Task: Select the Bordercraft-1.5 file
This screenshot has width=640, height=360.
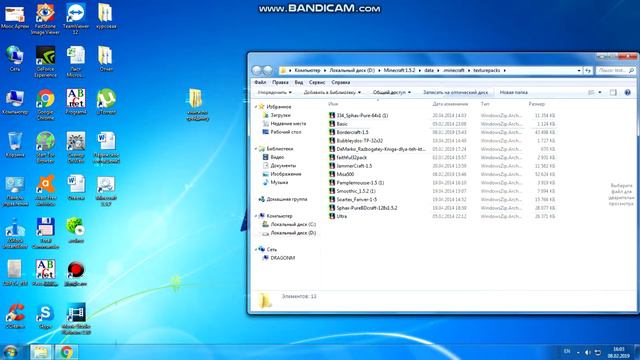Action: pyautogui.click(x=349, y=132)
